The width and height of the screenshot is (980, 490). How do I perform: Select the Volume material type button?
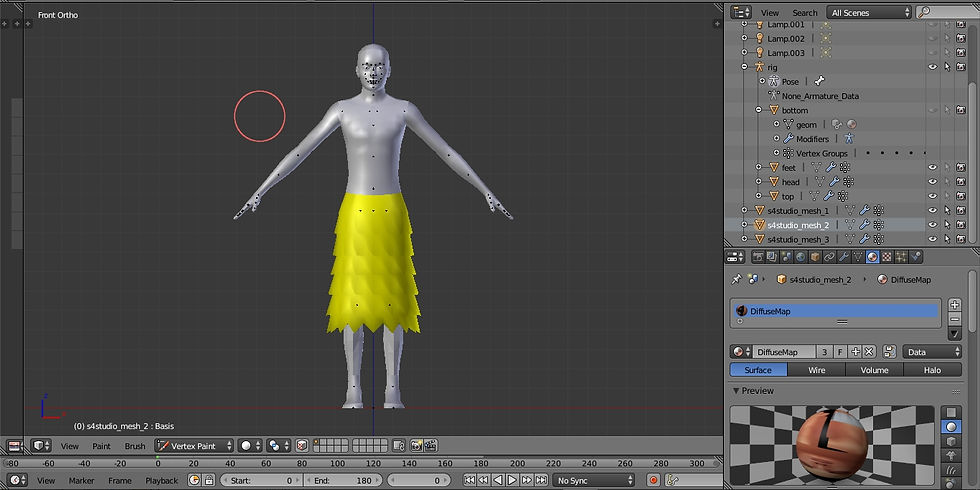click(x=874, y=370)
